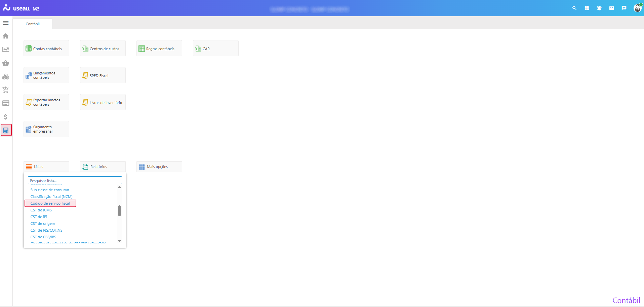Viewport: 644px width, 307px height.
Task: Expand Mais opções menu
Action: [159, 167]
